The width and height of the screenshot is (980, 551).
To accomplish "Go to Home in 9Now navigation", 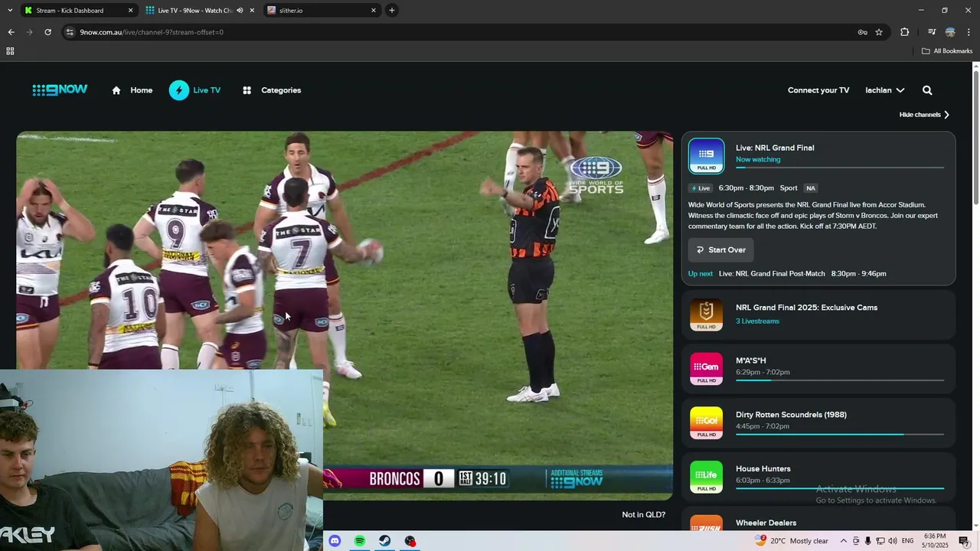I will (x=141, y=90).
